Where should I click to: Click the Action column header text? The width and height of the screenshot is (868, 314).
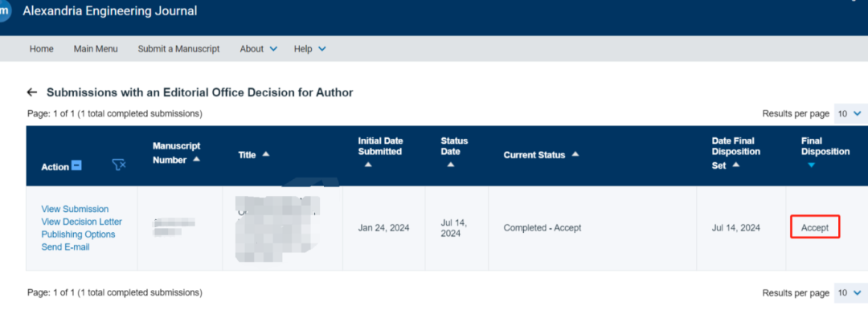tap(55, 167)
